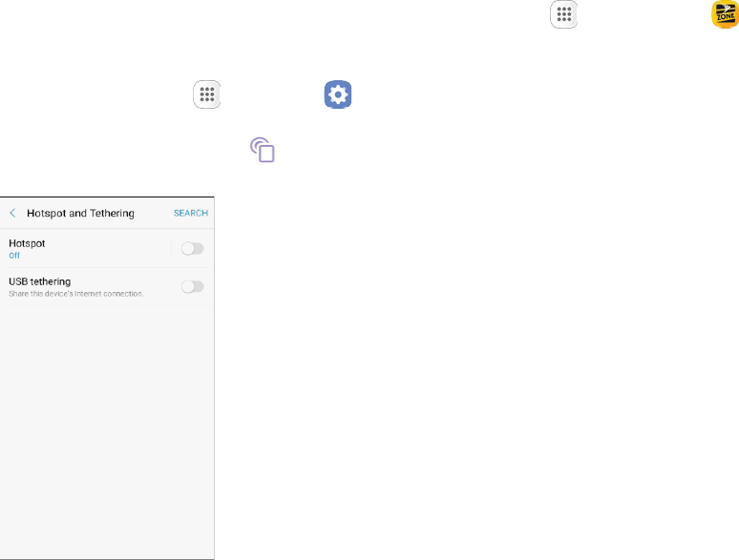
Task: Tap the Apps grid icon left of Settings gear
Action: pyautogui.click(x=207, y=94)
